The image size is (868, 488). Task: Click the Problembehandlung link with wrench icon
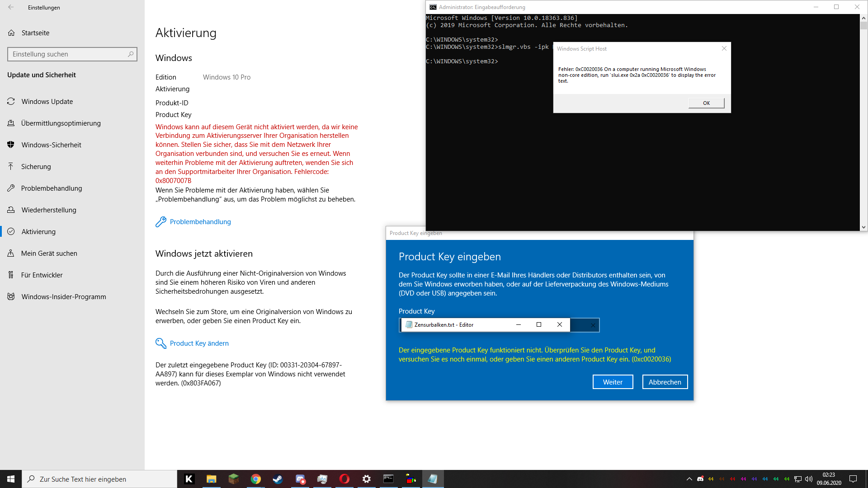[200, 222]
